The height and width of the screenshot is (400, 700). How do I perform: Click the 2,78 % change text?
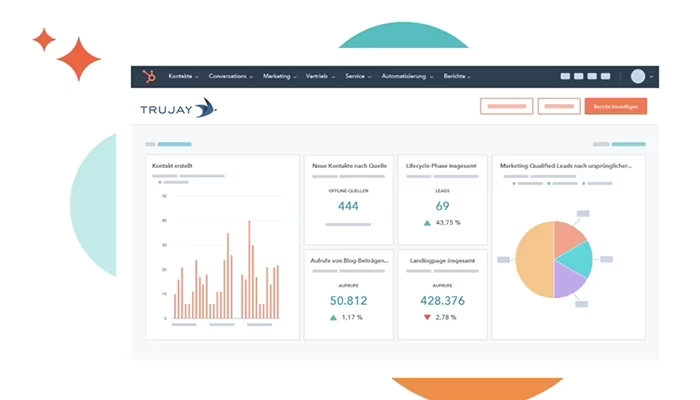(446, 317)
